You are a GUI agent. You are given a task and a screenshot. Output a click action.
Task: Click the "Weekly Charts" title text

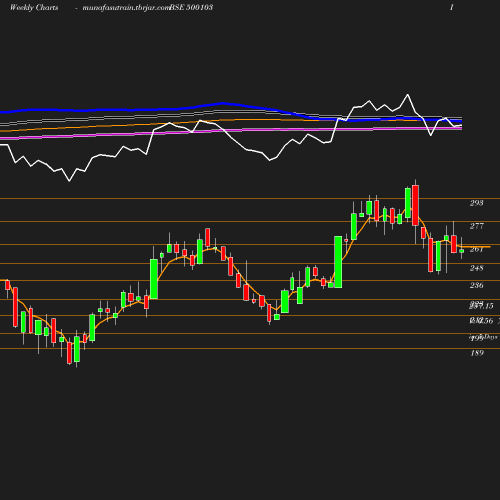click(34, 7)
